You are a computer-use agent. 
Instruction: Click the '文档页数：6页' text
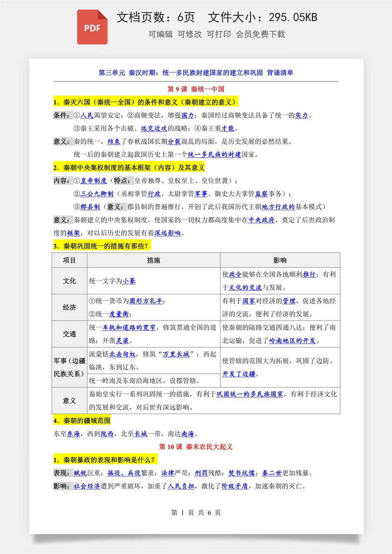[155, 17]
